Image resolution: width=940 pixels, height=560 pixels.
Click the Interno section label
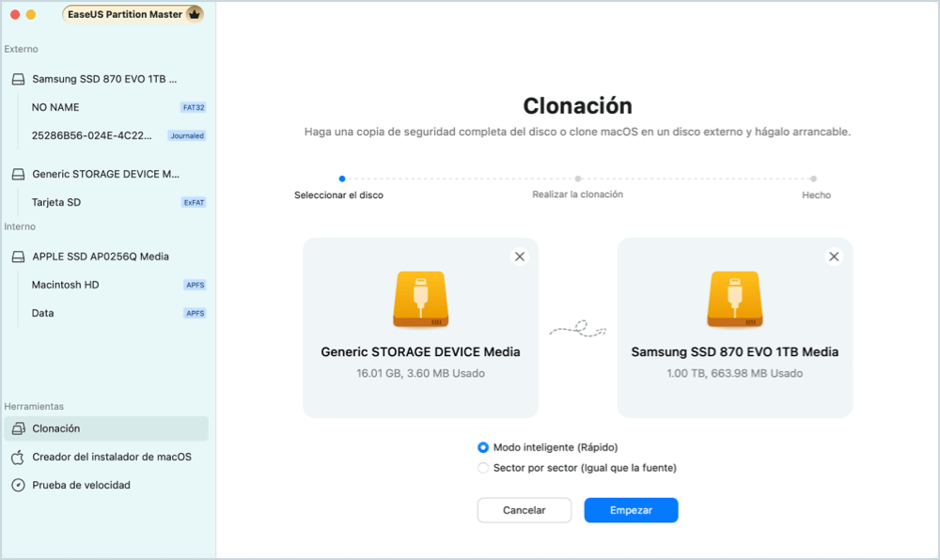click(20, 227)
